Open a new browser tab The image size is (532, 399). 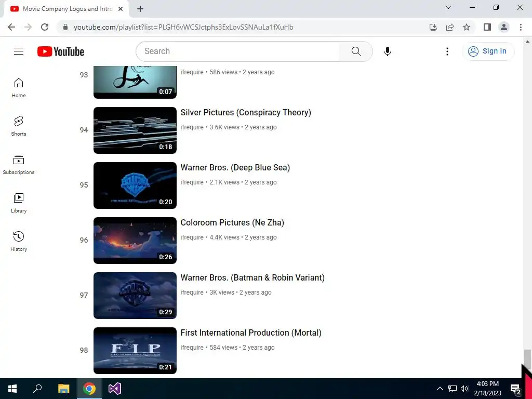pos(140,9)
